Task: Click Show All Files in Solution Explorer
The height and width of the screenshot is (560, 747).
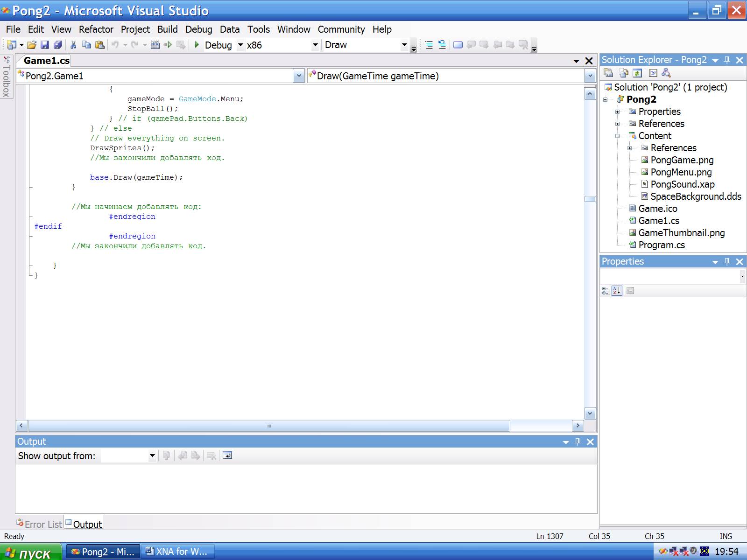Action: click(x=624, y=73)
